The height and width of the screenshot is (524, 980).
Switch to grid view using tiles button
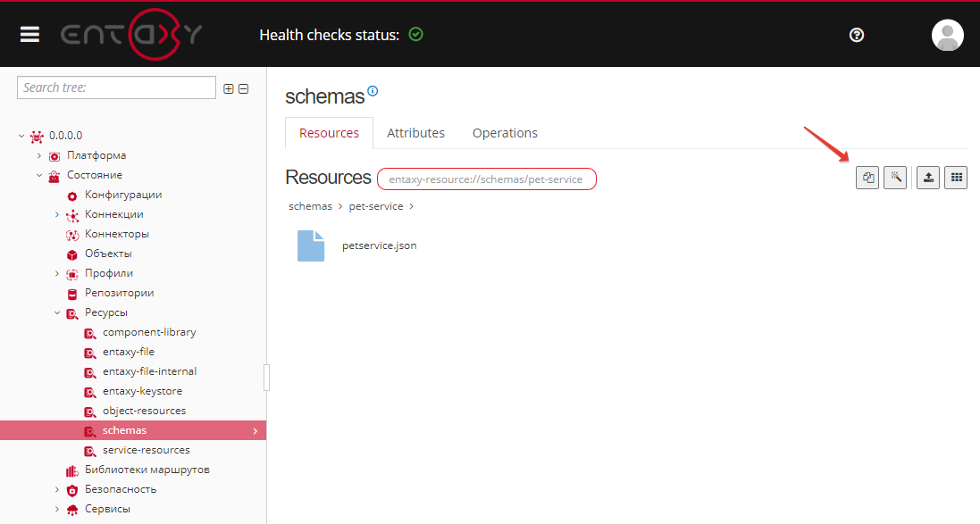957,178
